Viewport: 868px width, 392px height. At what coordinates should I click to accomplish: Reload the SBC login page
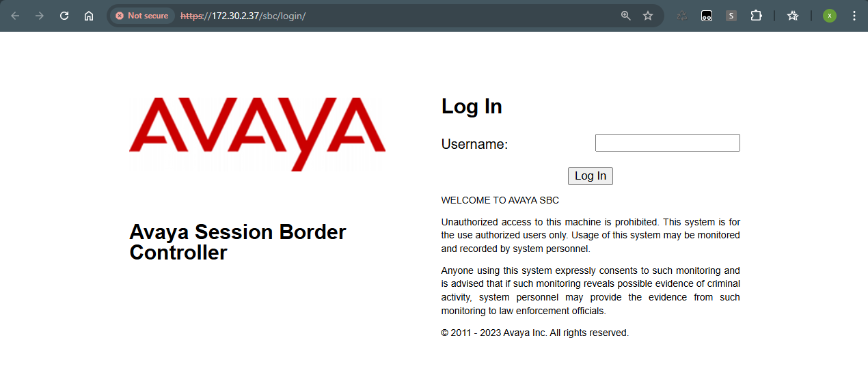pyautogui.click(x=64, y=16)
